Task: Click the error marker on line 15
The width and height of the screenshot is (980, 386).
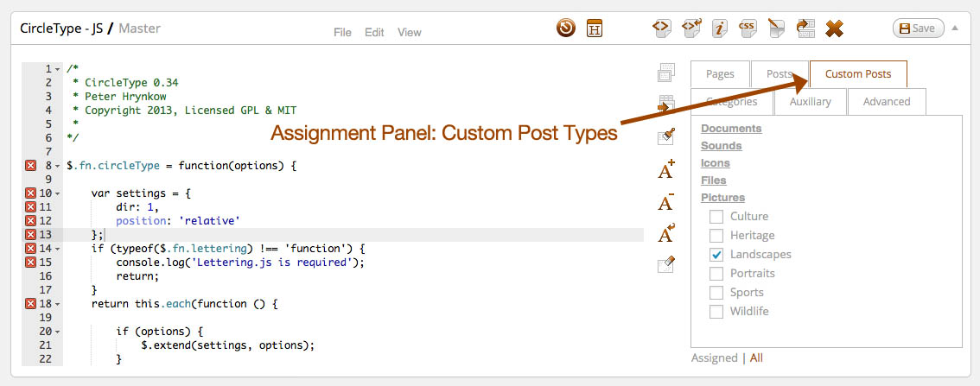Action: [30, 262]
